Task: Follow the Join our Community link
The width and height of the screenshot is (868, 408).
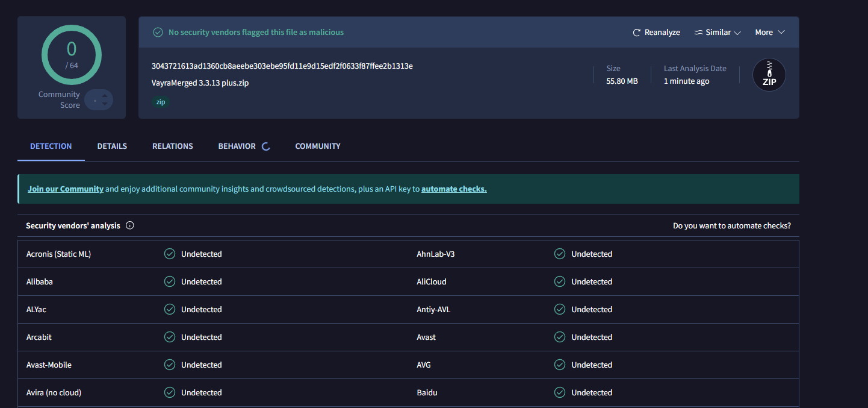Action: (66, 189)
